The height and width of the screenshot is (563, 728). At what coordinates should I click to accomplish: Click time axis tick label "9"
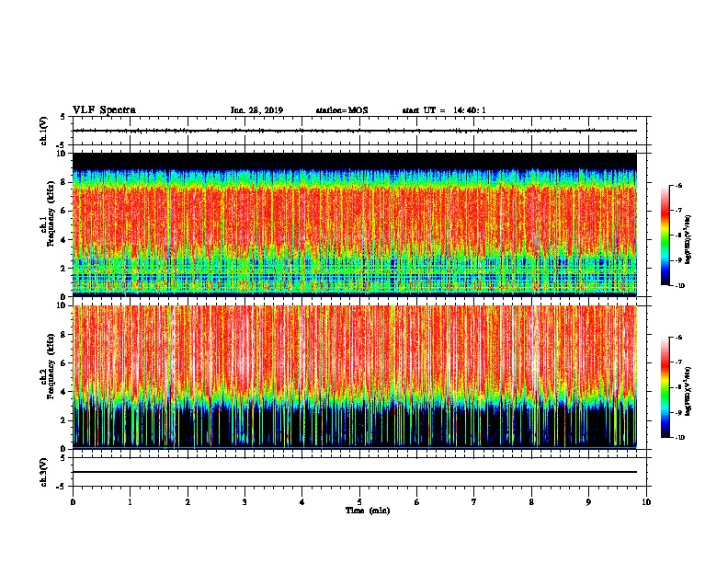pyautogui.click(x=588, y=502)
